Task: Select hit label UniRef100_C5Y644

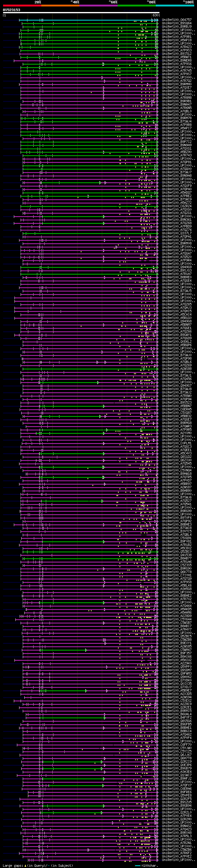Action: 176,619
